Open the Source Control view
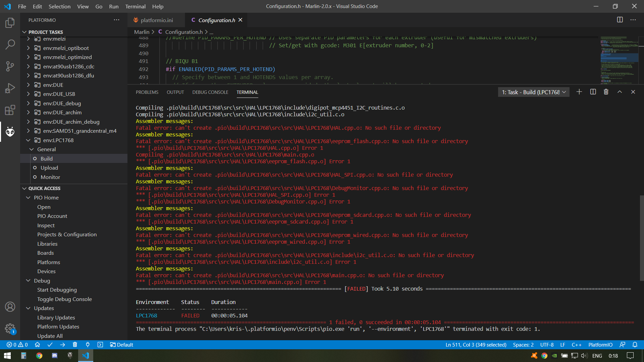Screen dimensions: 644x362 (10, 66)
